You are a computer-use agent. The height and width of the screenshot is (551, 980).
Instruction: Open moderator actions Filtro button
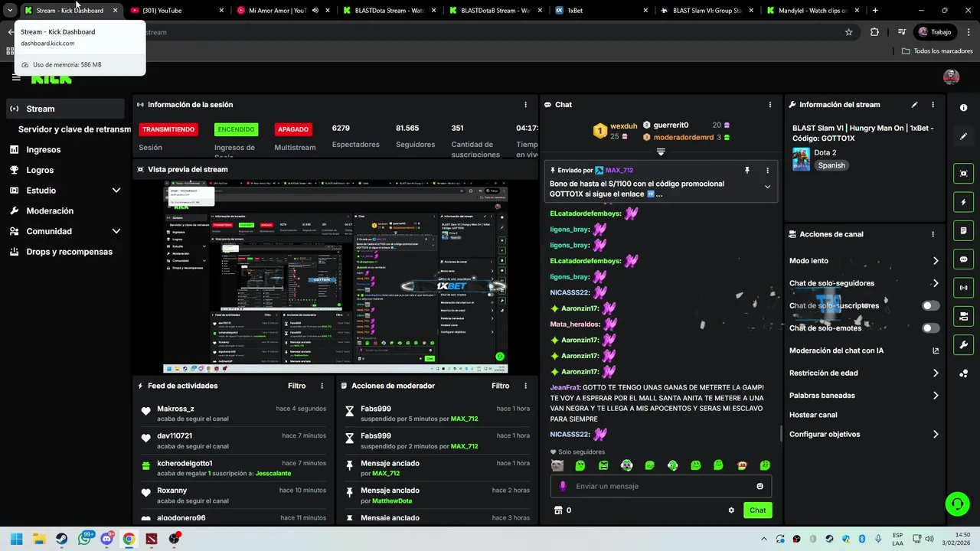coord(500,386)
